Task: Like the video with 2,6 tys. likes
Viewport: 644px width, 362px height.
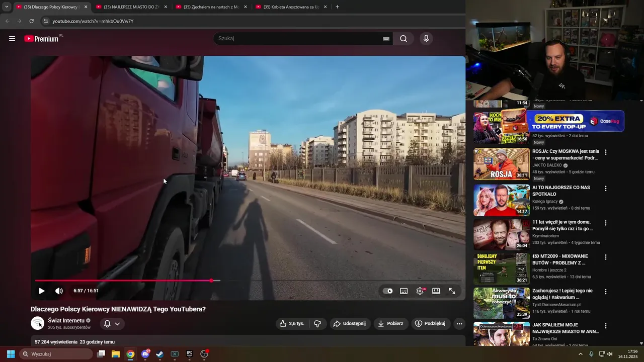Action: click(x=292, y=324)
